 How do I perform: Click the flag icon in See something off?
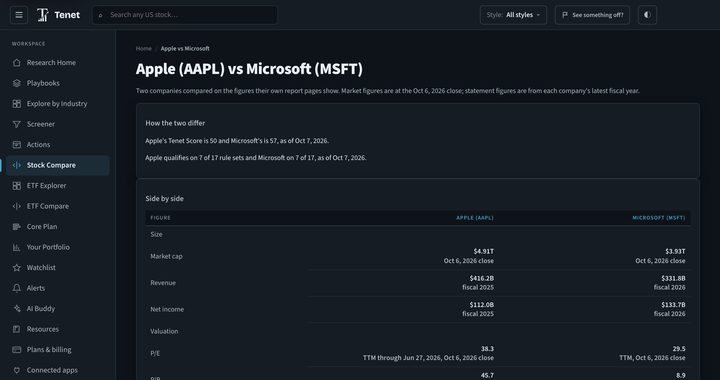tap(565, 15)
